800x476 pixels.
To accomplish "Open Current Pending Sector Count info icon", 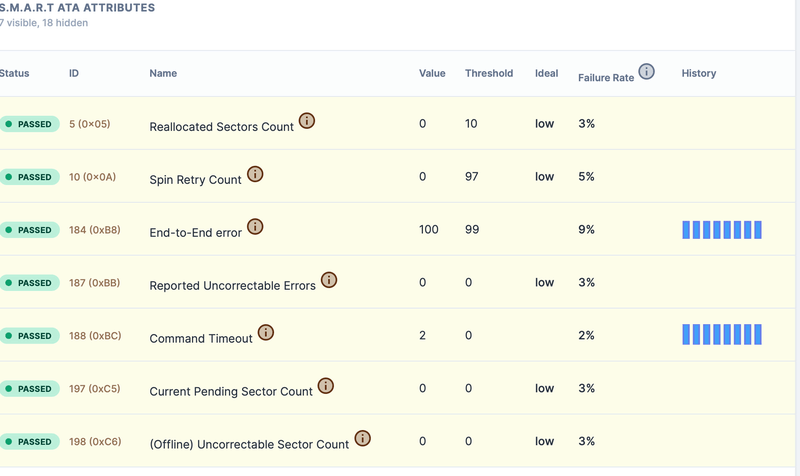I will 326,386.
